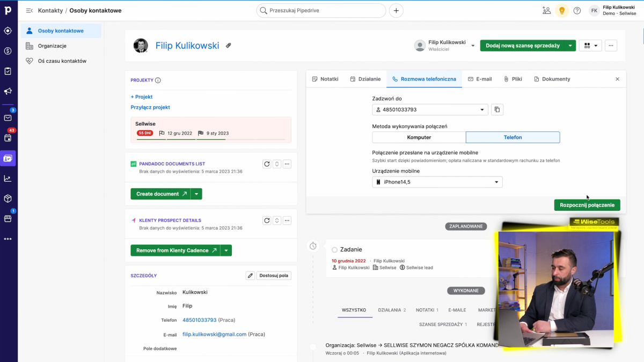The width and height of the screenshot is (644, 362).
Task: Click Rozpocznij połączenie button
Action: point(587,205)
